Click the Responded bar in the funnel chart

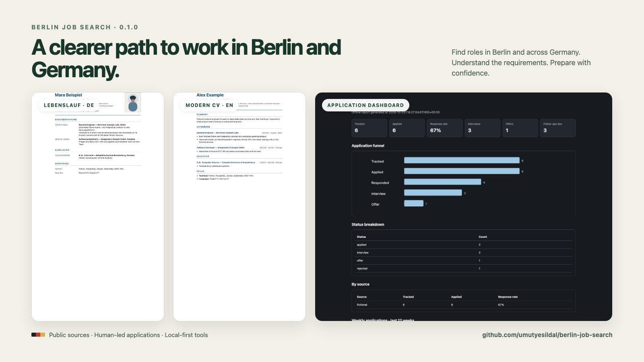click(x=442, y=182)
